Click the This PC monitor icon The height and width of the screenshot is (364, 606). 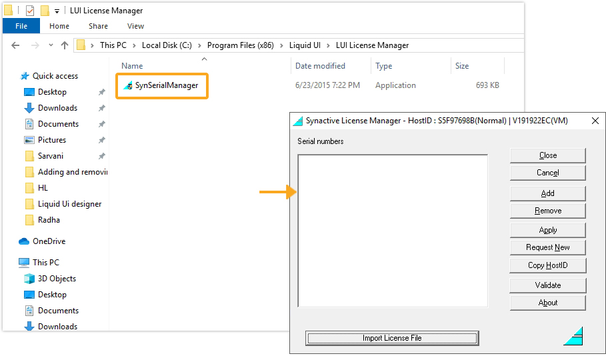click(x=24, y=263)
